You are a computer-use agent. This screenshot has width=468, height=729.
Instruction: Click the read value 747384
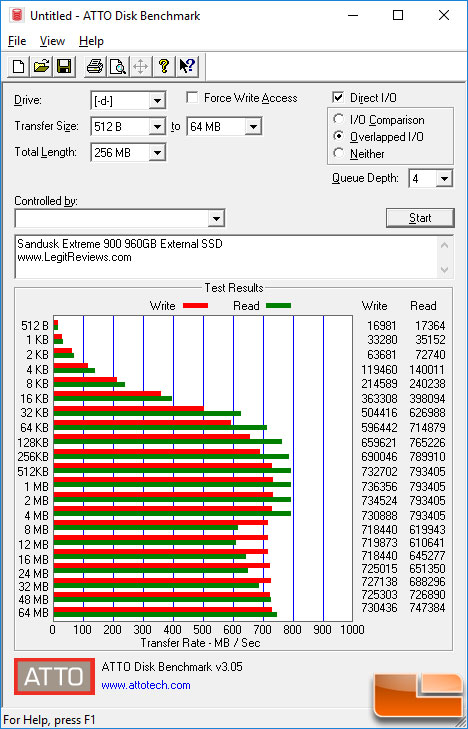click(428, 608)
